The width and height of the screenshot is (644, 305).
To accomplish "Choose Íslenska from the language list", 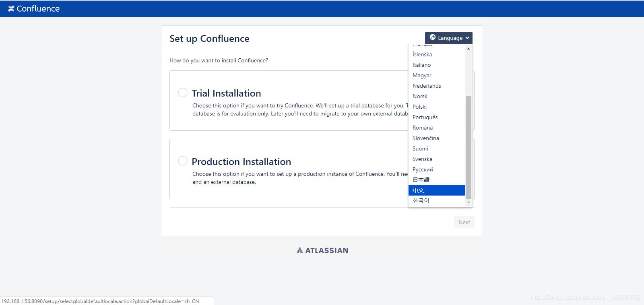I will (x=437, y=54).
